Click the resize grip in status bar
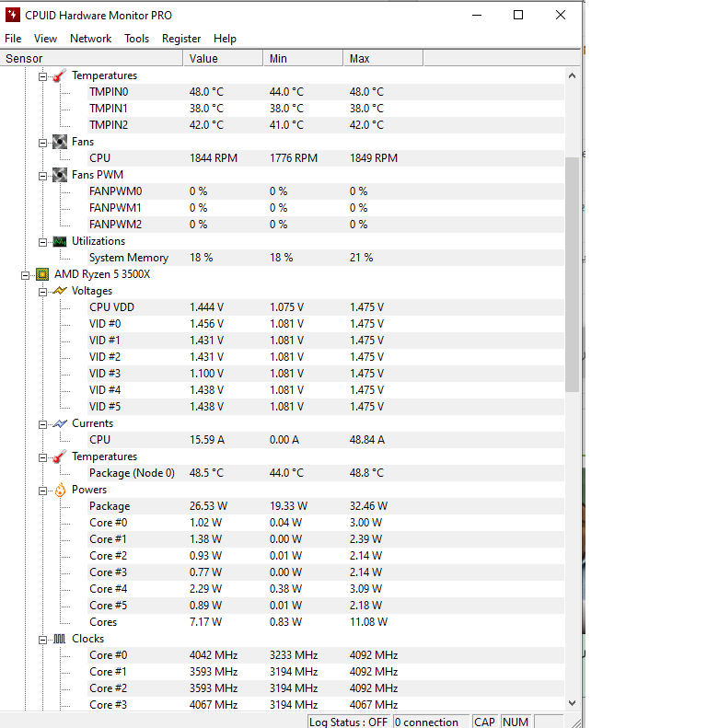The image size is (707, 728). 575,722
